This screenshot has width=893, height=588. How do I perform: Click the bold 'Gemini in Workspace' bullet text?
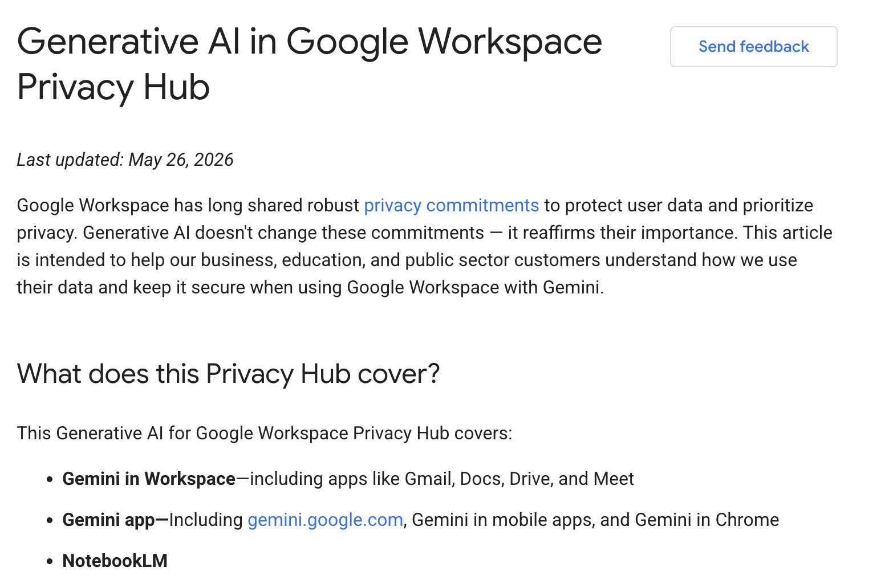click(149, 479)
